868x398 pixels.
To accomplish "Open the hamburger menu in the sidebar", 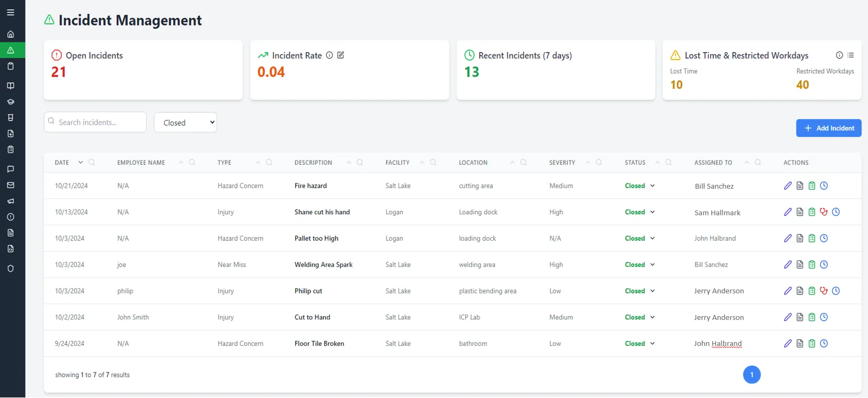I will click(10, 12).
